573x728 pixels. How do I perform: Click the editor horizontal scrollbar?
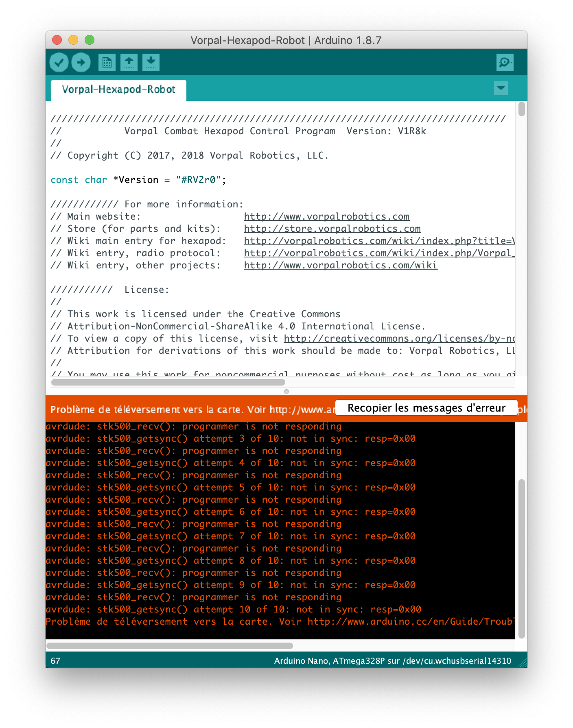168,382
